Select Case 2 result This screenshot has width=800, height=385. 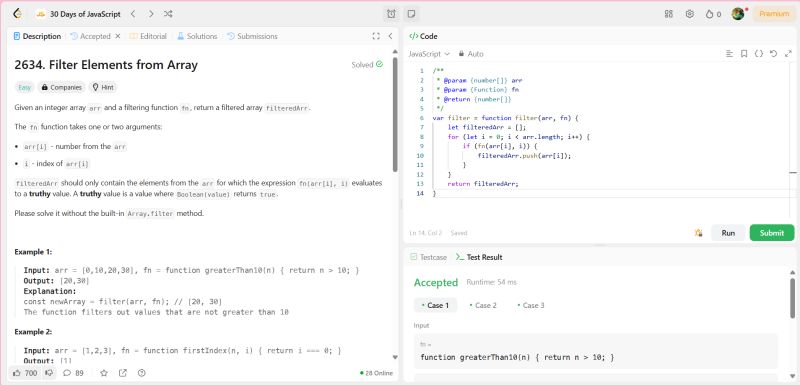coord(483,305)
